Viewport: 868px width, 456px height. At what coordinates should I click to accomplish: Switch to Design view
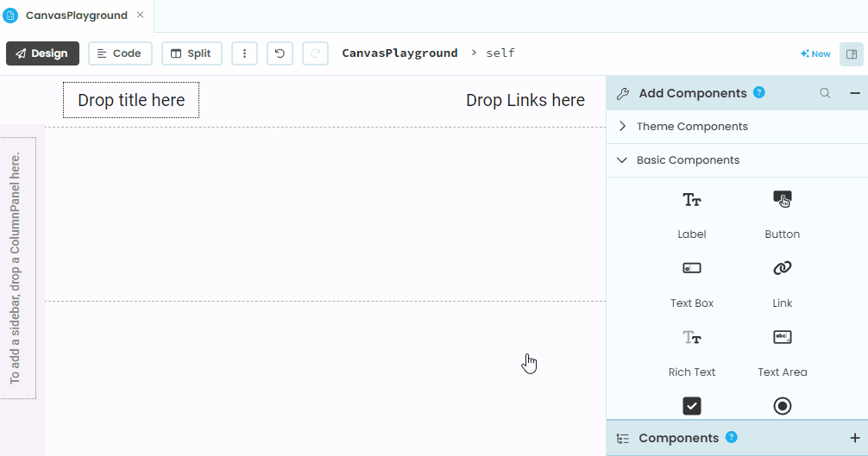point(42,53)
